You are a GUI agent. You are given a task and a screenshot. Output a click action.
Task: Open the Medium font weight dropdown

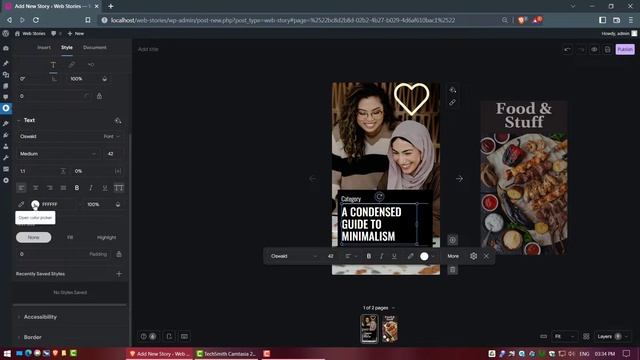point(57,154)
